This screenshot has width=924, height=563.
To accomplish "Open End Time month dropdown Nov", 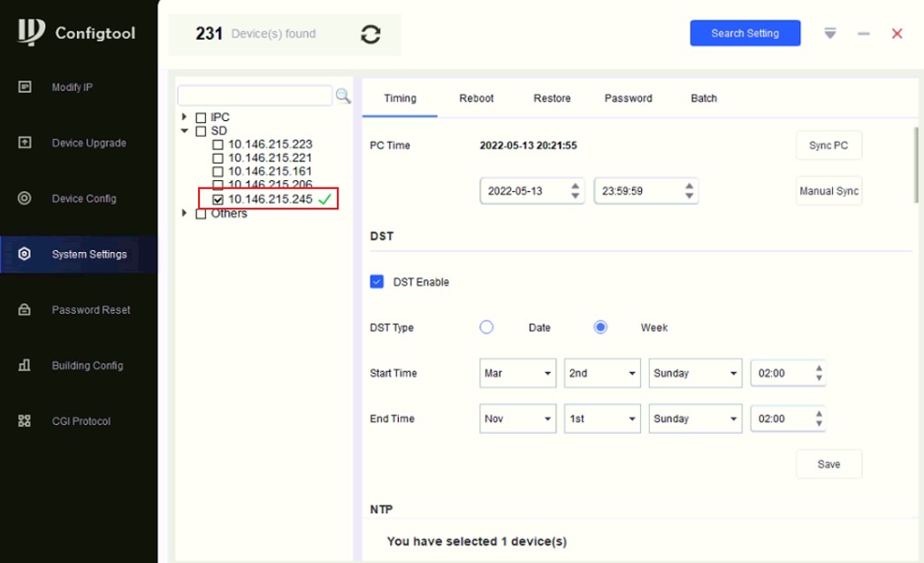I will click(517, 419).
